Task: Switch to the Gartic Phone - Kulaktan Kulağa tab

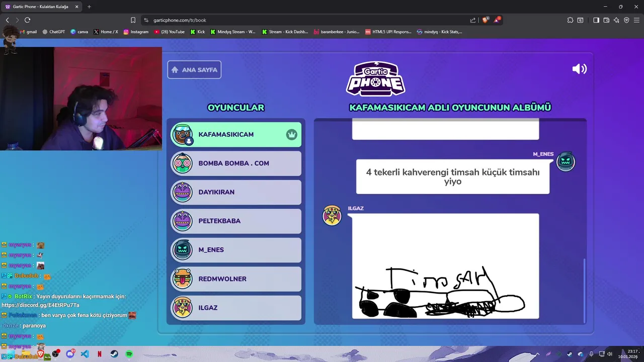Action: click(x=41, y=7)
